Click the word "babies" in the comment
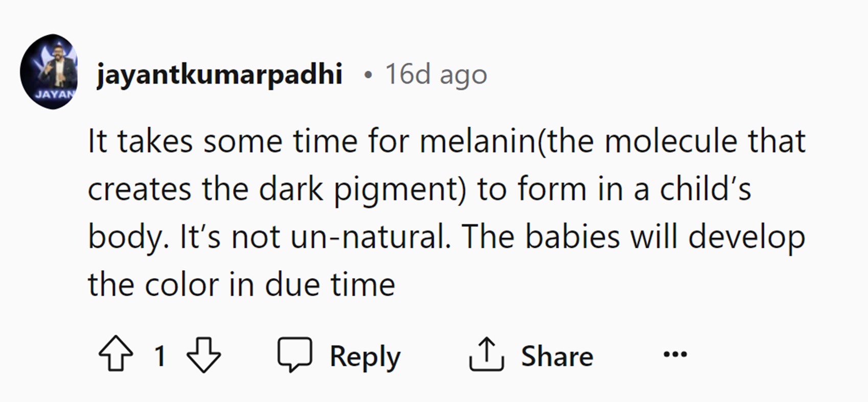Image resolution: width=868 pixels, height=402 pixels. pyautogui.click(x=574, y=237)
